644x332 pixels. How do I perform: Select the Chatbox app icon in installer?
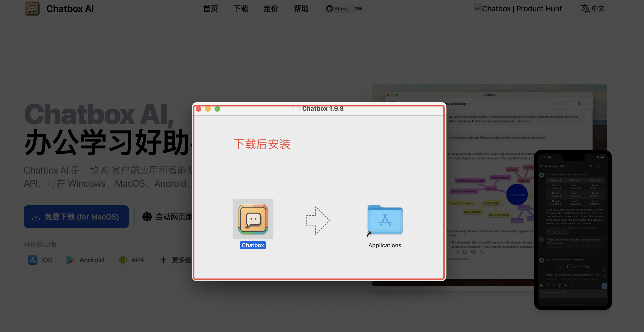click(x=253, y=219)
